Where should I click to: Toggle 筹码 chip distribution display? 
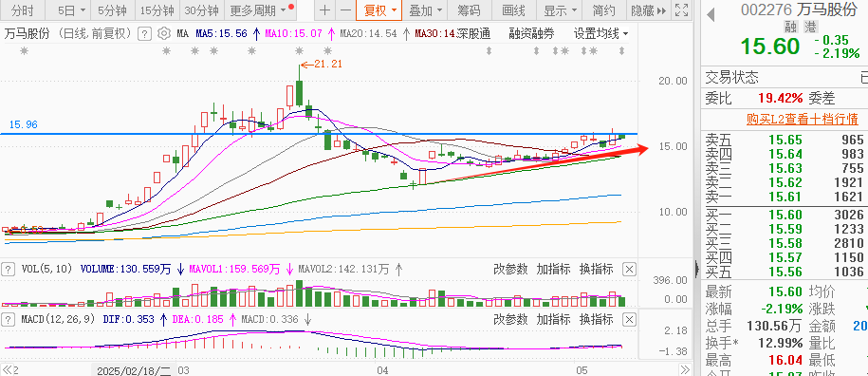click(x=469, y=9)
